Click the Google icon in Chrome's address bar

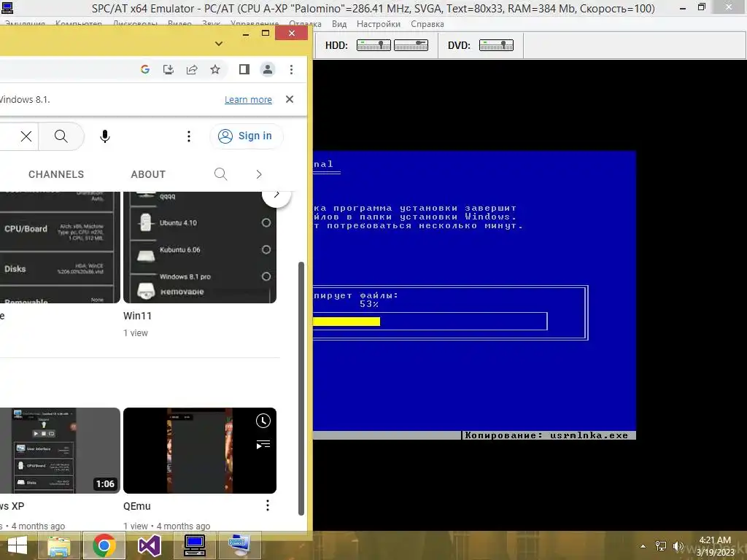[x=145, y=69]
